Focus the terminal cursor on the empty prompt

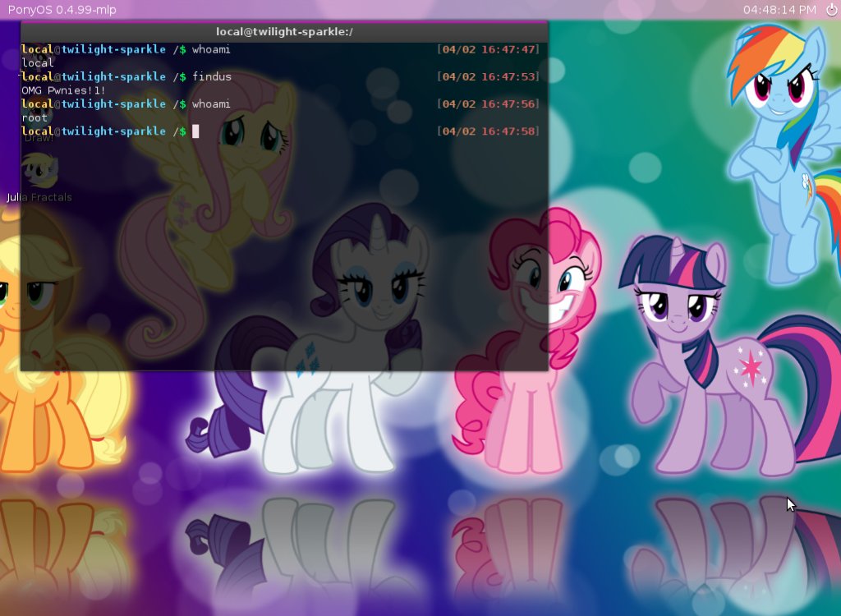[x=195, y=131]
